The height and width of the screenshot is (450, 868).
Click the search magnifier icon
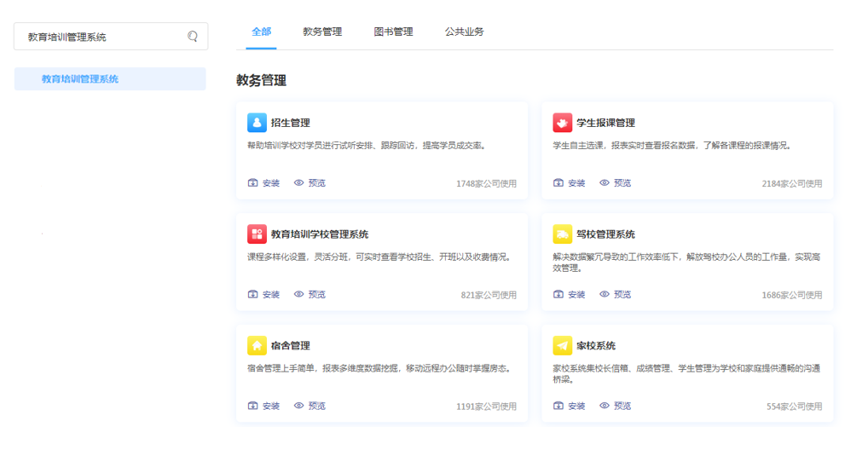pyautogui.click(x=193, y=37)
